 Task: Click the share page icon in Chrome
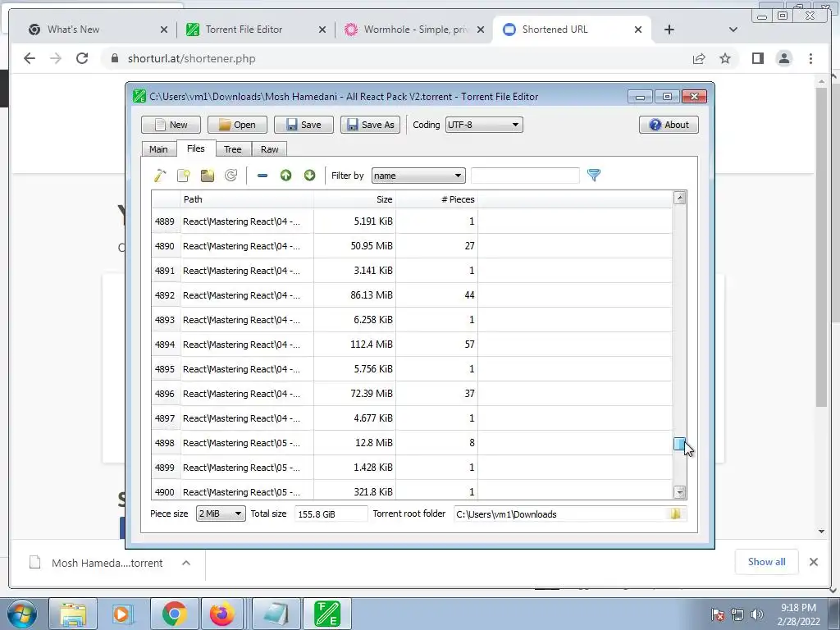(x=699, y=58)
